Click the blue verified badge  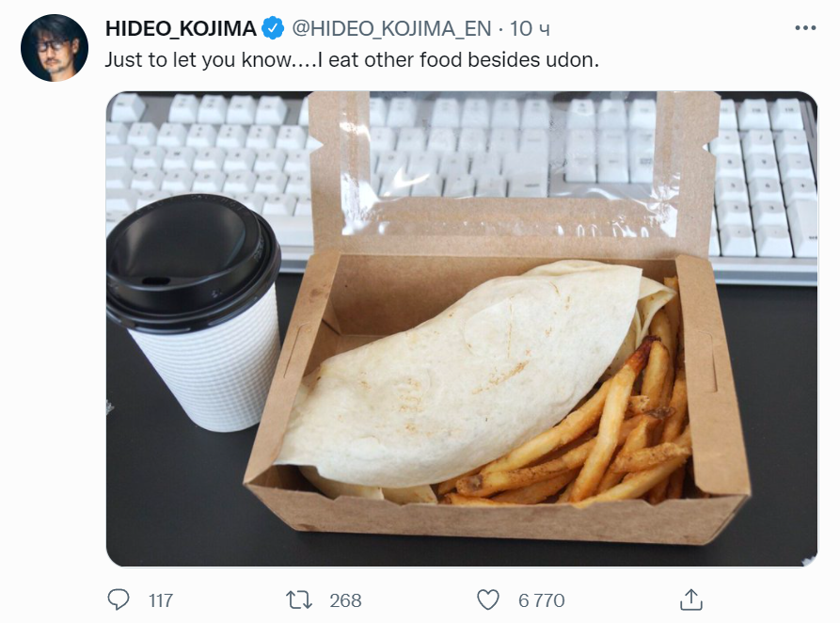273,28
